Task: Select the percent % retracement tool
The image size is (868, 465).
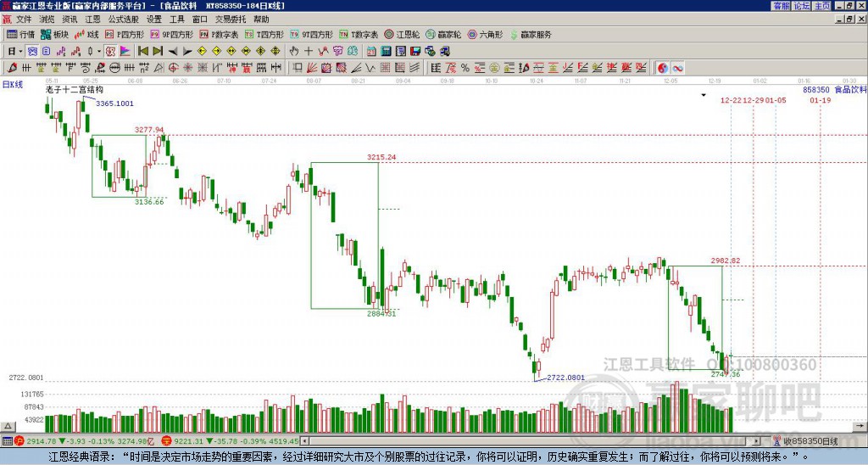Action: coord(465,68)
